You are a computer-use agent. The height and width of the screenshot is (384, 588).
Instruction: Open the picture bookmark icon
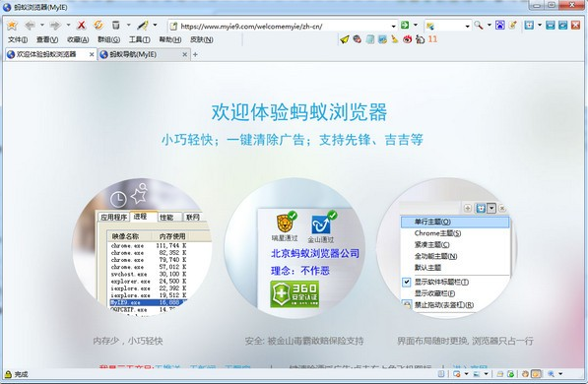pos(382,39)
